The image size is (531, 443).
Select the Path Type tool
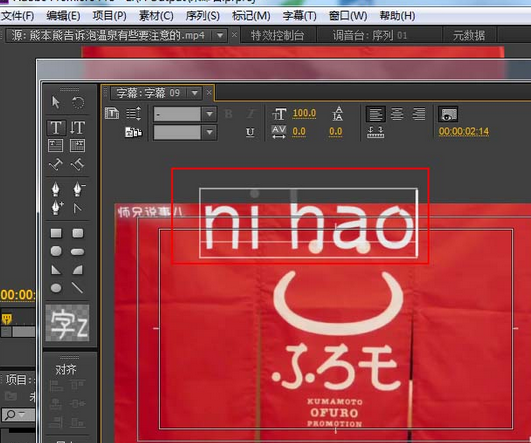pos(56,165)
